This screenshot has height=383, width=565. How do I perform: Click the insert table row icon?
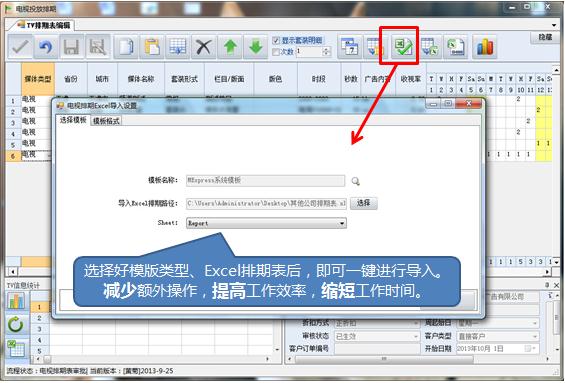178,47
